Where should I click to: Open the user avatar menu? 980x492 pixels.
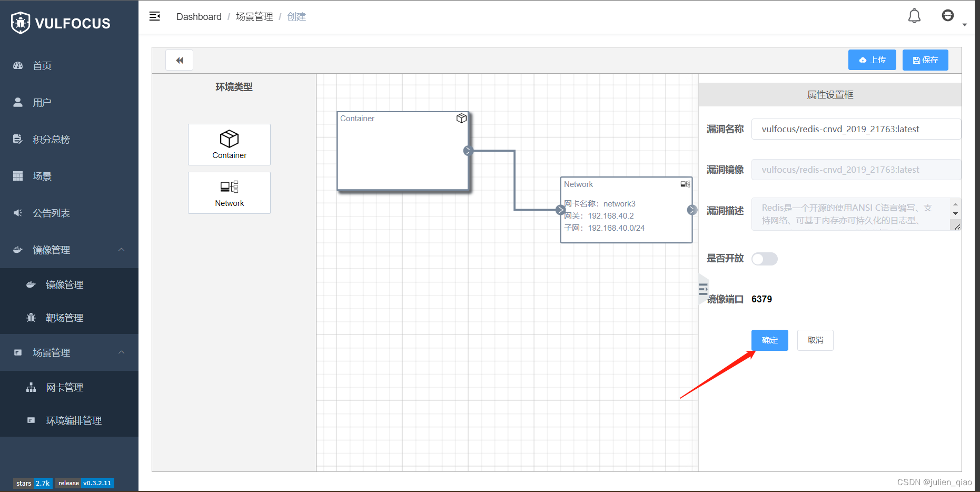tap(947, 15)
